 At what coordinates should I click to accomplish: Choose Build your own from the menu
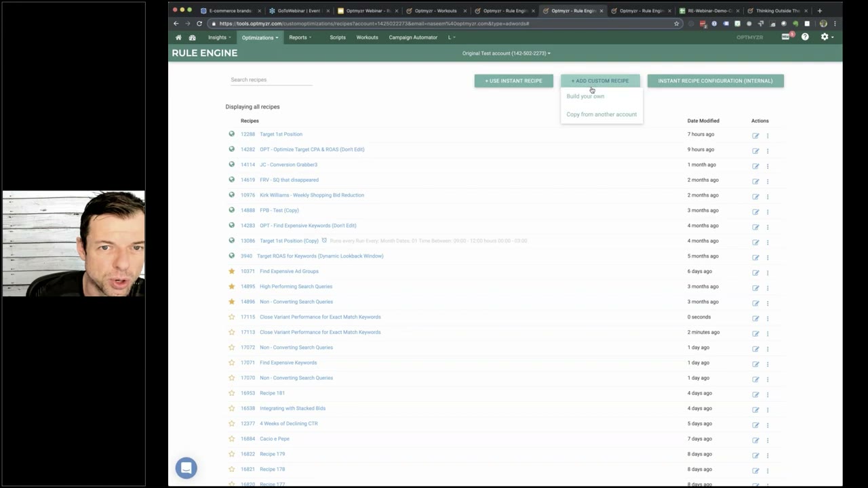point(585,96)
